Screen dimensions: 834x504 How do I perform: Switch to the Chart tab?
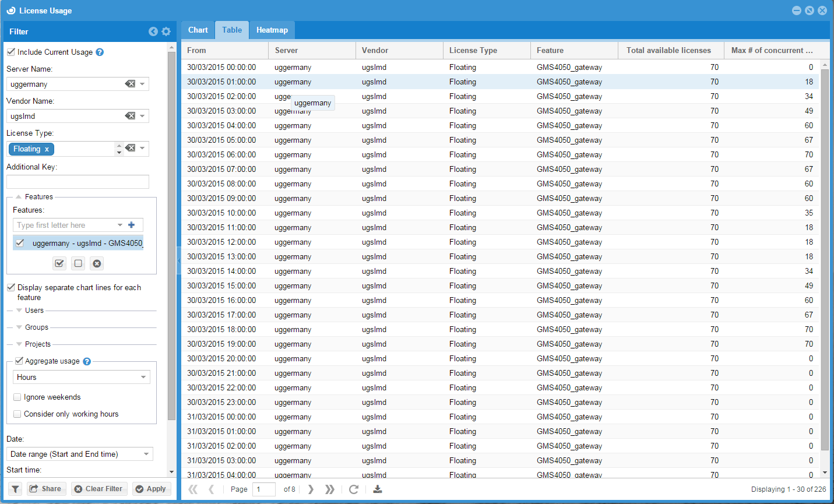[x=198, y=30]
